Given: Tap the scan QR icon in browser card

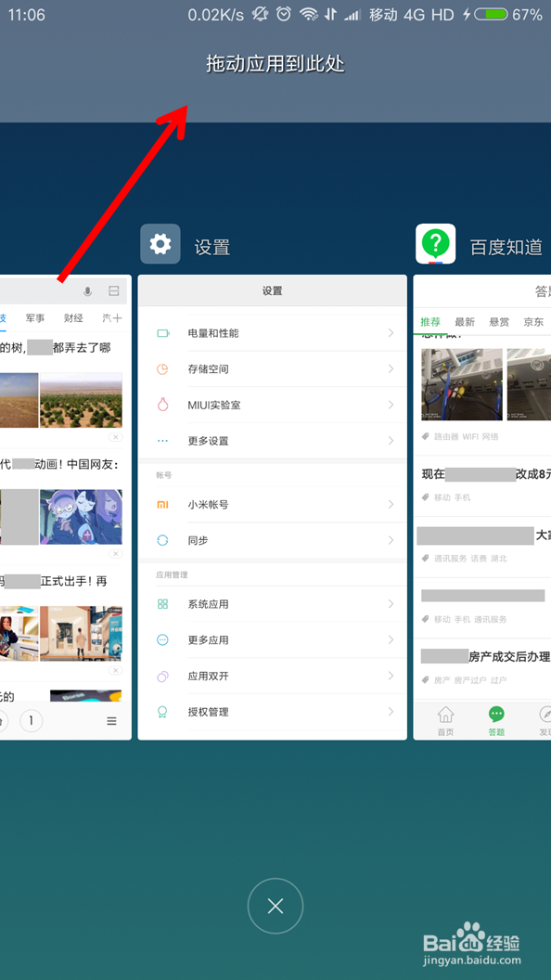Looking at the screenshot, I should (x=113, y=291).
